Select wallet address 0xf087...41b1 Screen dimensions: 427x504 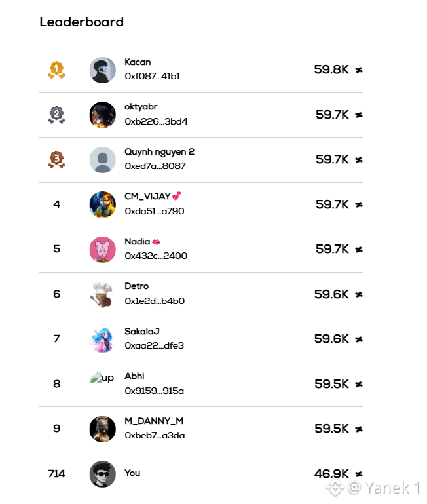(x=153, y=76)
